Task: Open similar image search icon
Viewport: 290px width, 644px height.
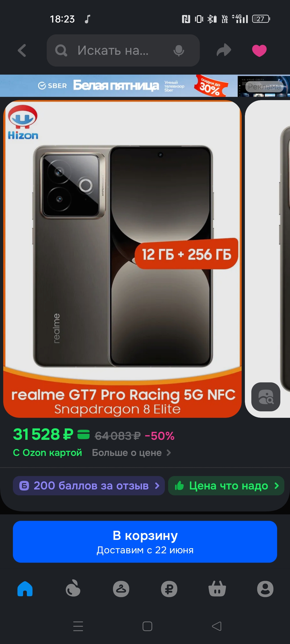Action: pyautogui.click(x=266, y=397)
